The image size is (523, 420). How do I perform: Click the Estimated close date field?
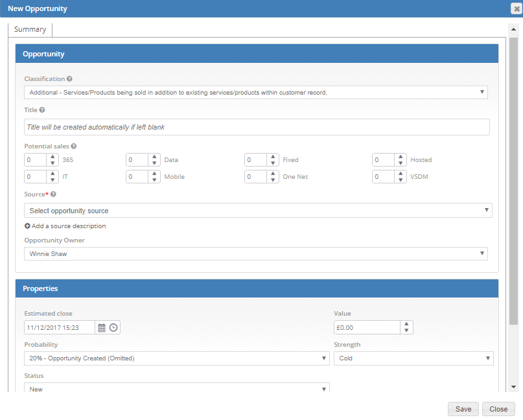coord(60,327)
